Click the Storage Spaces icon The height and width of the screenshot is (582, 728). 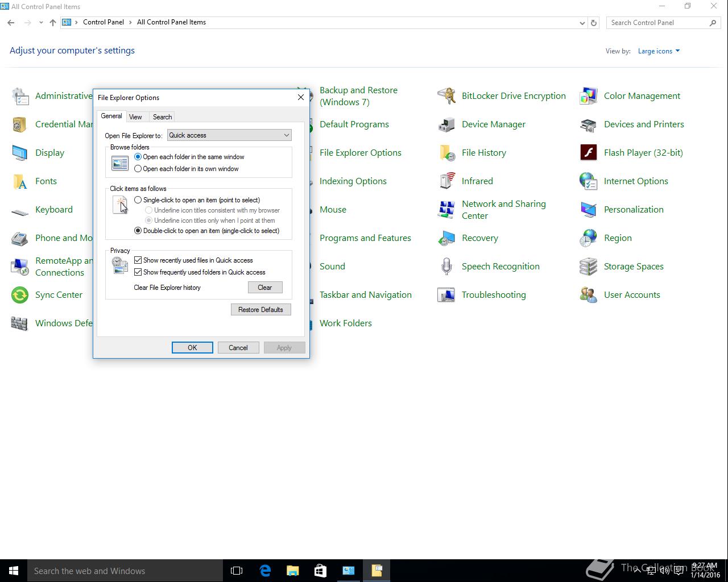589,267
